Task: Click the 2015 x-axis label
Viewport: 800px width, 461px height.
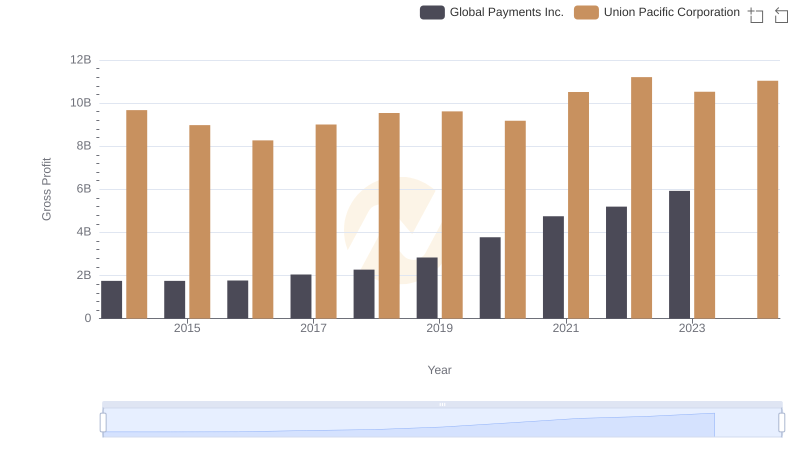Action: point(187,328)
